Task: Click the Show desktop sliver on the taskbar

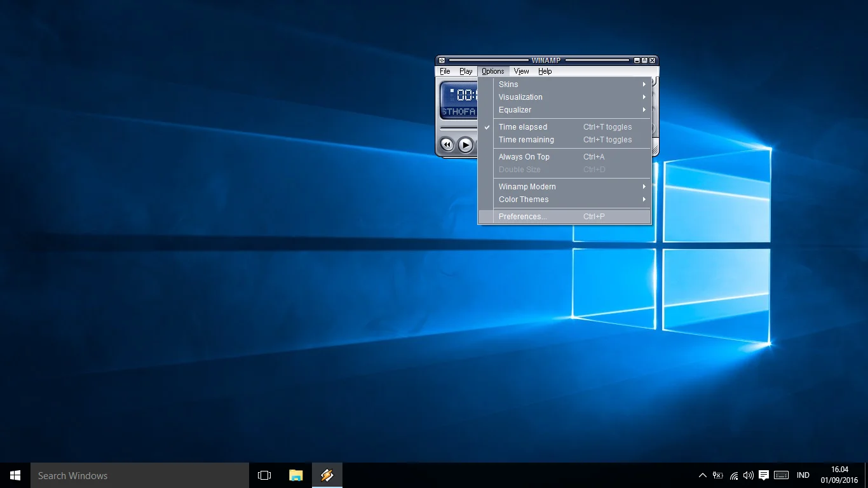Action: 866,475
